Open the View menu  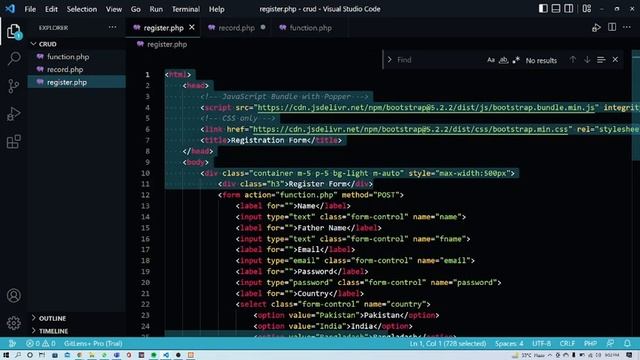(113, 9)
